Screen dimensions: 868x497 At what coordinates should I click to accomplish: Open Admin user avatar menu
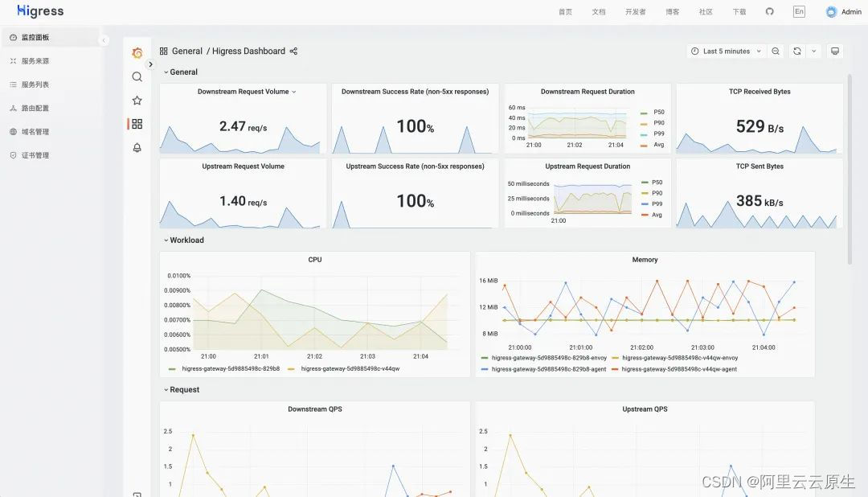843,11
